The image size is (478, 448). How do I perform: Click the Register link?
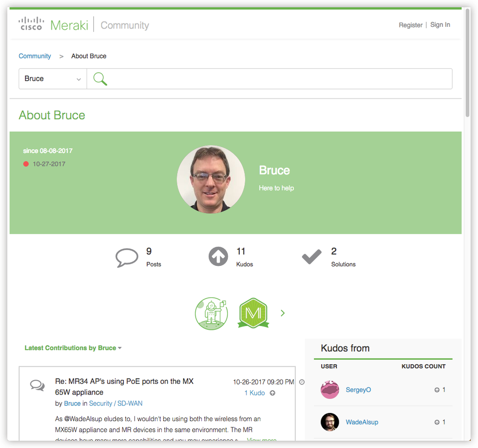click(x=411, y=25)
